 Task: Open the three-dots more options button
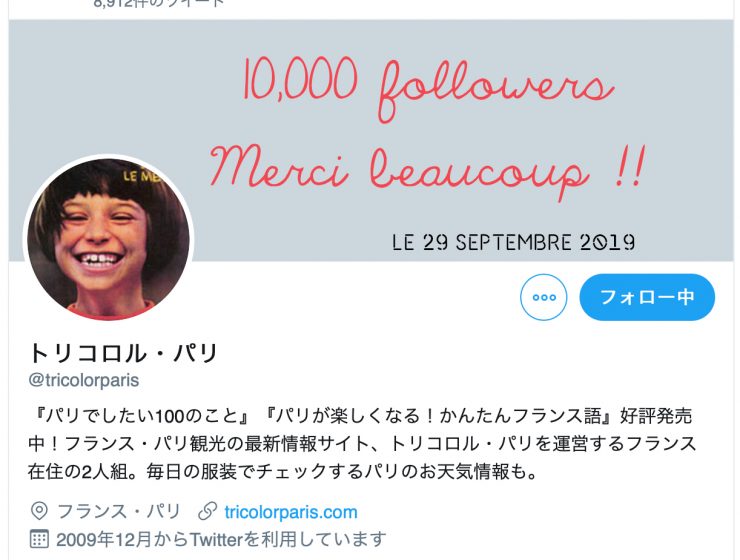tap(544, 297)
